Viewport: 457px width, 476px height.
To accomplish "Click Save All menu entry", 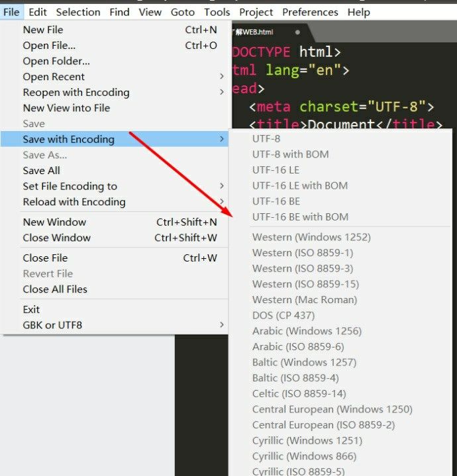I will click(114, 171).
